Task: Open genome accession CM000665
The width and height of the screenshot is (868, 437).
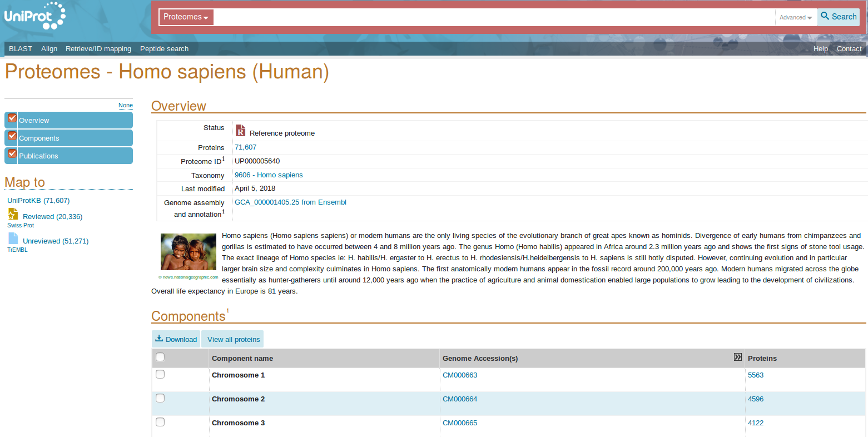Action: pos(460,423)
